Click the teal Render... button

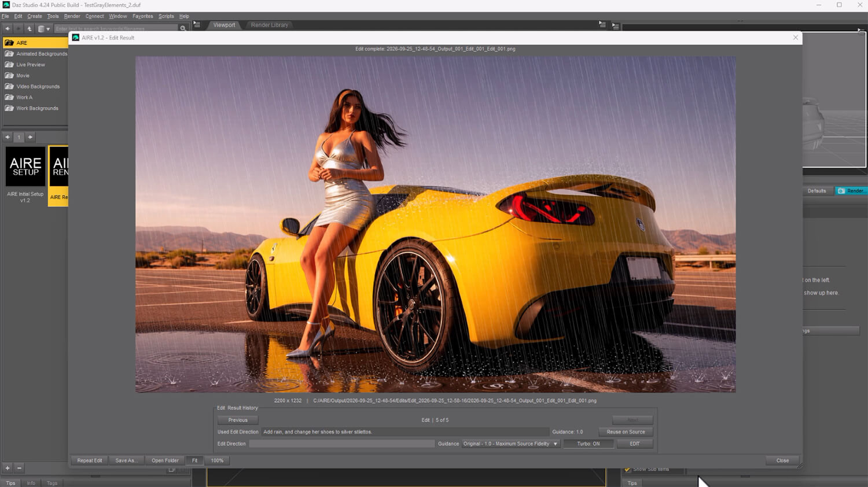pos(851,191)
